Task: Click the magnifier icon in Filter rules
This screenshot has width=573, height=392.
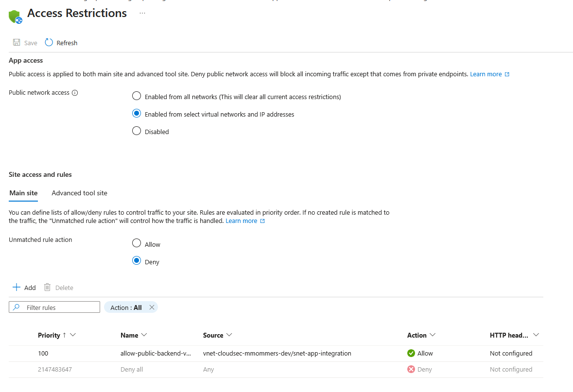Action: (17, 307)
